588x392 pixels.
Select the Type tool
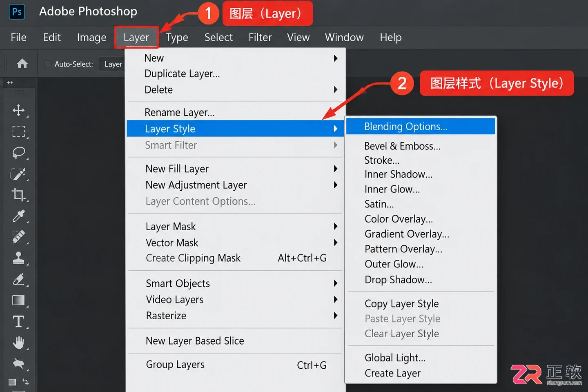coord(18,322)
